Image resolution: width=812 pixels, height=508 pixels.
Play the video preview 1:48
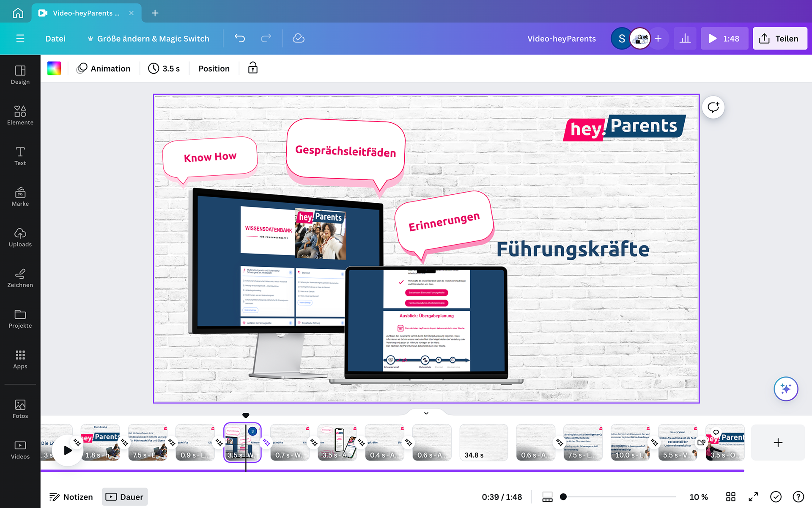coord(724,39)
